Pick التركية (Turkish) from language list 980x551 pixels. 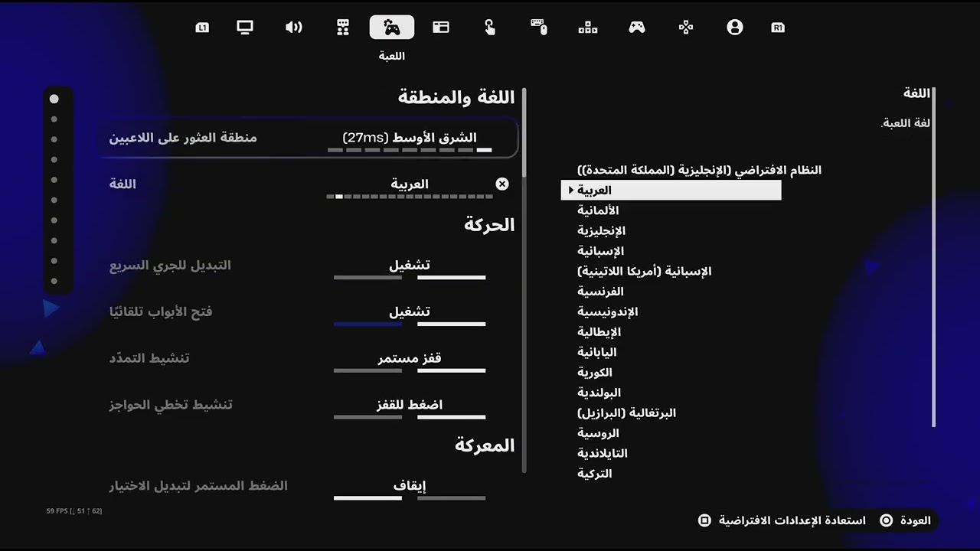pyautogui.click(x=595, y=474)
